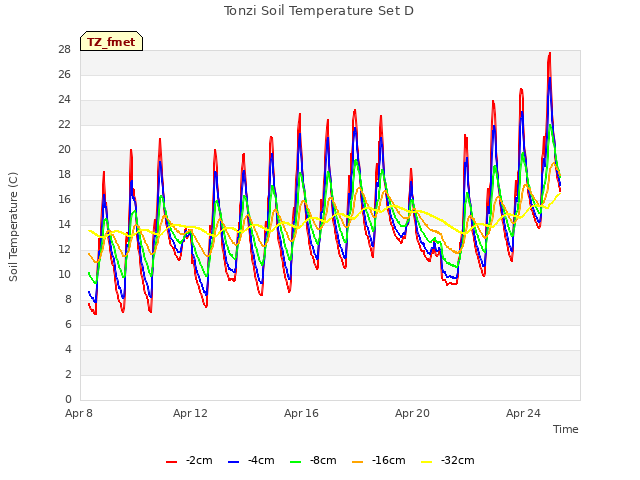Click the Soil Temperature (C) axis label

[13, 227]
